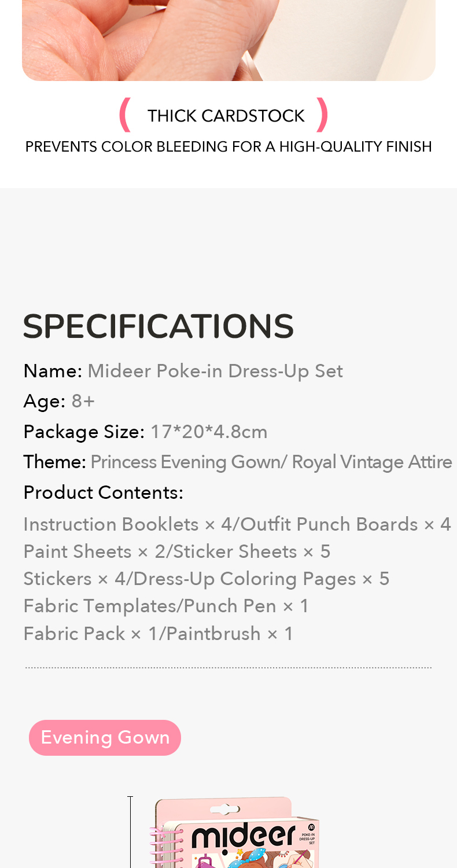The image size is (457, 868).
Task: Click the dotted divider below the contents
Action: coord(228,668)
